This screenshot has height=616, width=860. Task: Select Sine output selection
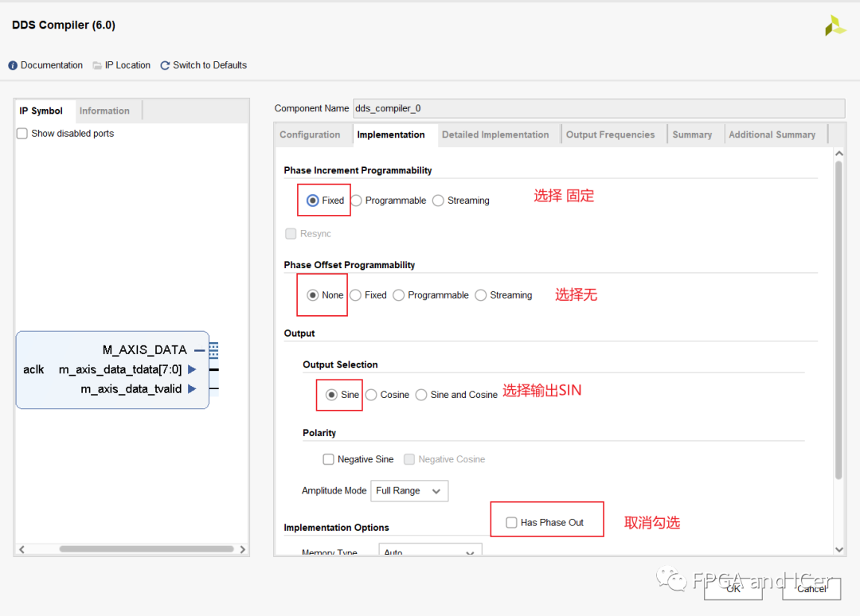click(331, 395)
